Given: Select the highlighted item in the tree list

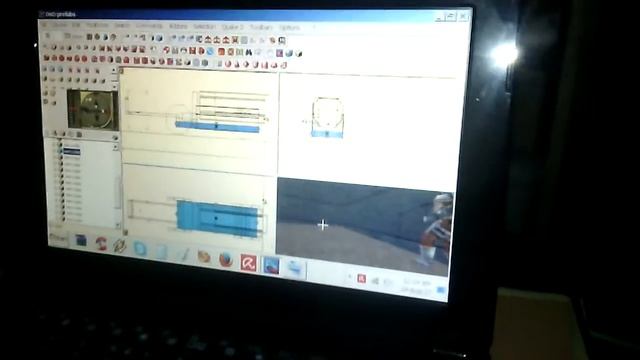Looking at the screenshot, I should point(71,152).
